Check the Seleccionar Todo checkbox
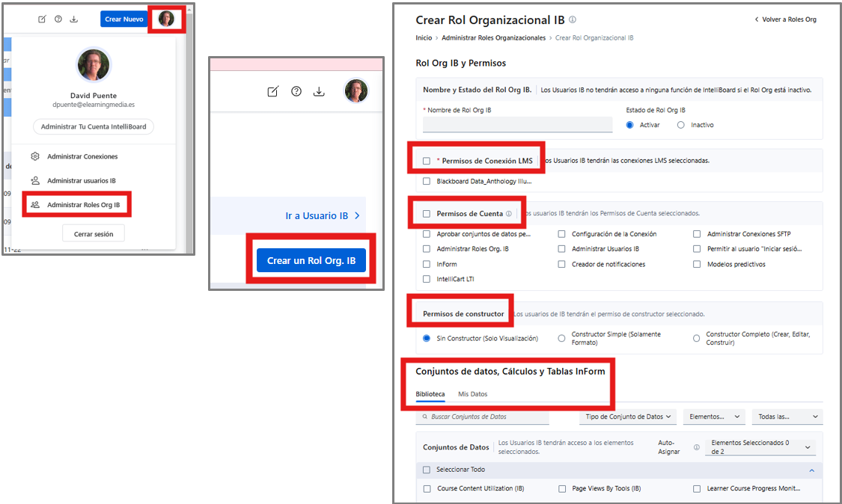The height and width of the screenshot is (504, 842). point(427,470)
